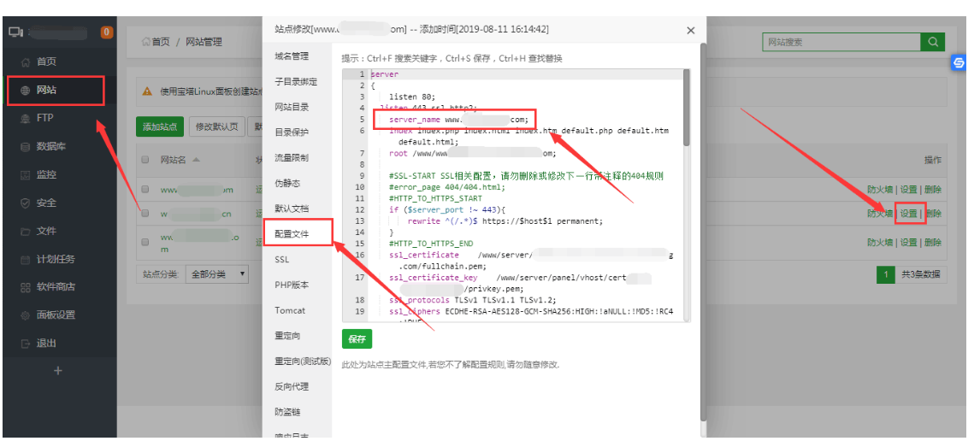The height and width of the screenshot is (447, 980).
Task: Toggle the select-all checkbox in the site table header
Action: pyautogui.click(x=145, y=160)
